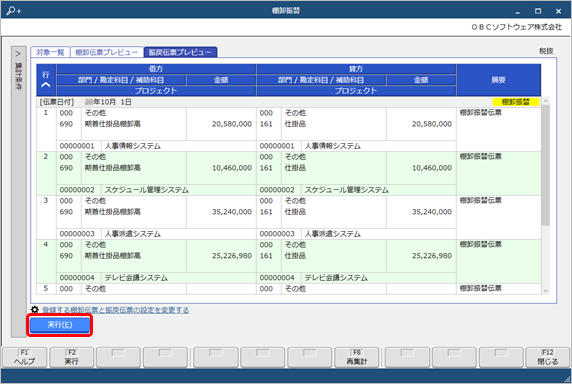This screenshot has width=572, height=384.
Task: Click row number 3 cell
Action: 46,218
